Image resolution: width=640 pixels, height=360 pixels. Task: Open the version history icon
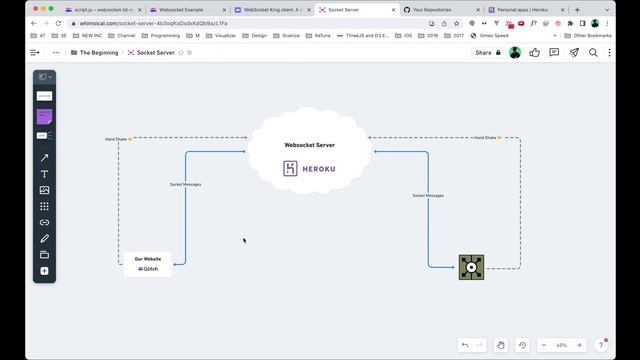[x=522, y=345]
